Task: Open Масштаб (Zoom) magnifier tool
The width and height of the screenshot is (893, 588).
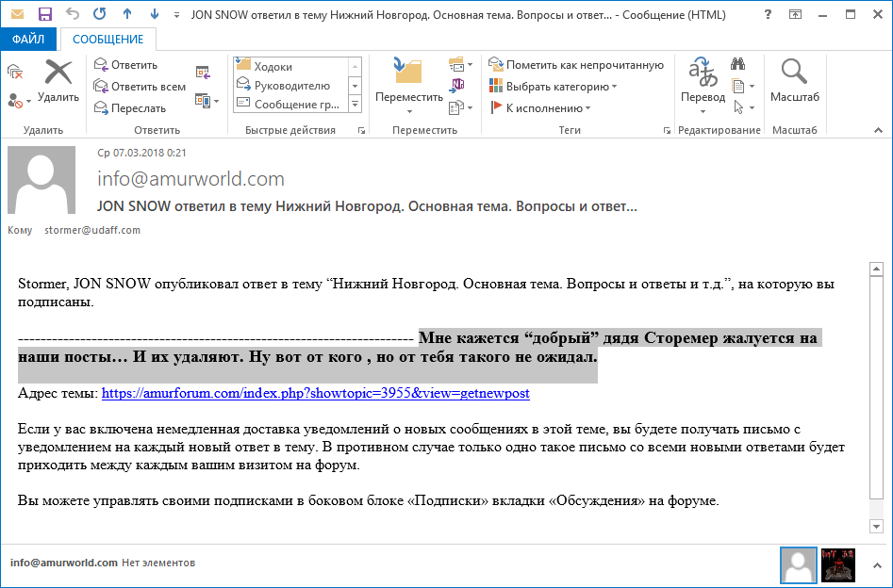Action: click(x=794, y=80)
